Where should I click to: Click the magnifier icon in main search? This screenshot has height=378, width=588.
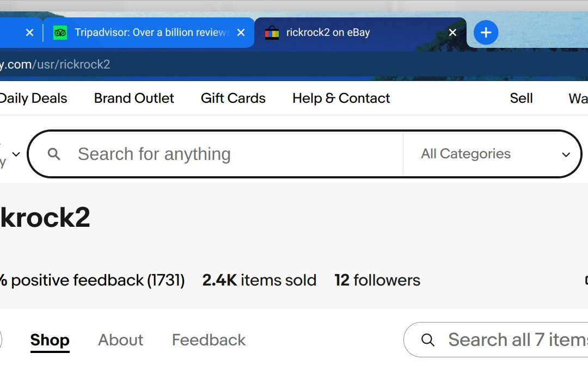click(x=54, y=154)
